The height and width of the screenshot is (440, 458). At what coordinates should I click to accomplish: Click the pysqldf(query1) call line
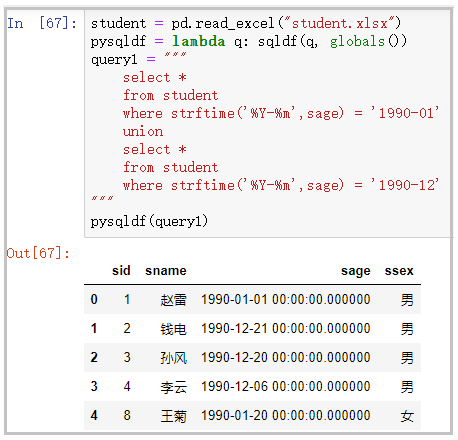[149, 221]
